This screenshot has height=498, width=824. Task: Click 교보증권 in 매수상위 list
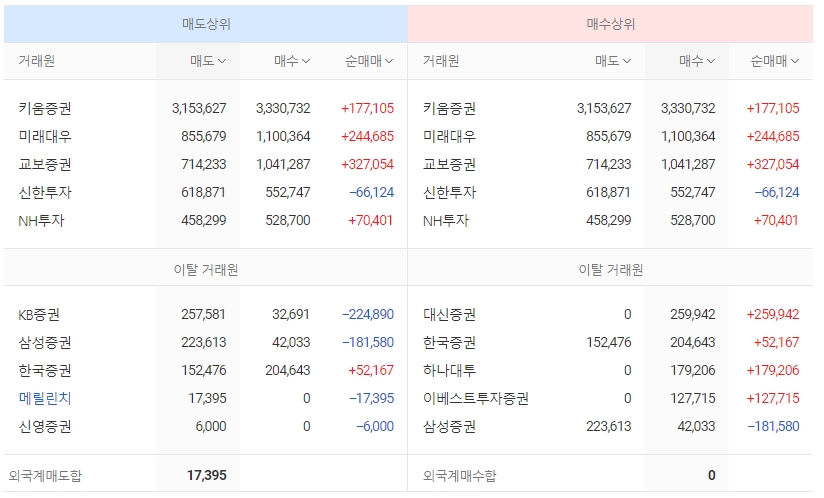pos(449,164)
